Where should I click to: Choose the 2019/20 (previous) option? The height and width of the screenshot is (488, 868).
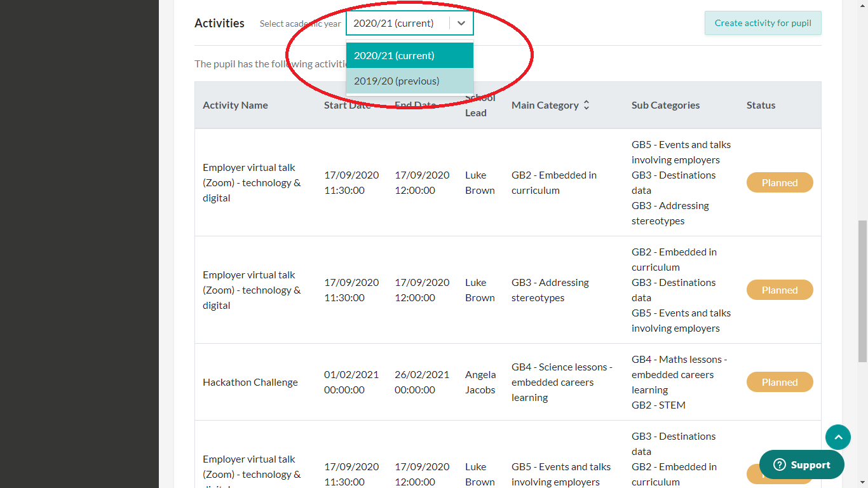click(x=409, y=81)
